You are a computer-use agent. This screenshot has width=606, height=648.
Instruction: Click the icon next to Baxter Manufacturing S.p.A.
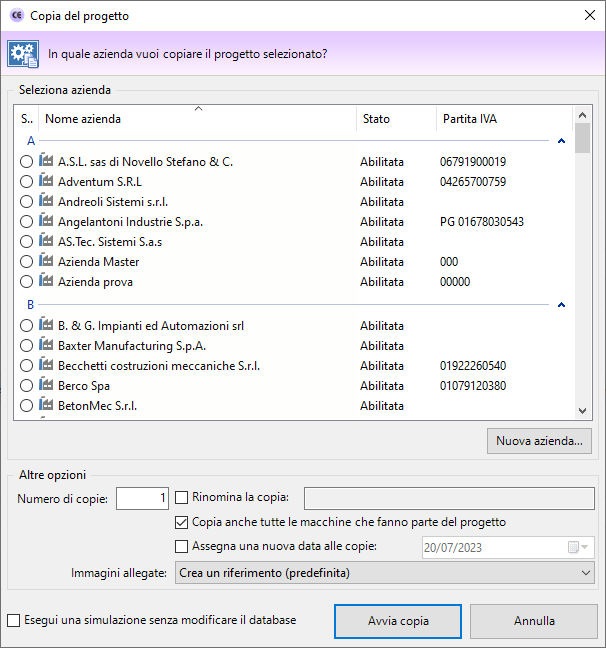coord(46,345)
